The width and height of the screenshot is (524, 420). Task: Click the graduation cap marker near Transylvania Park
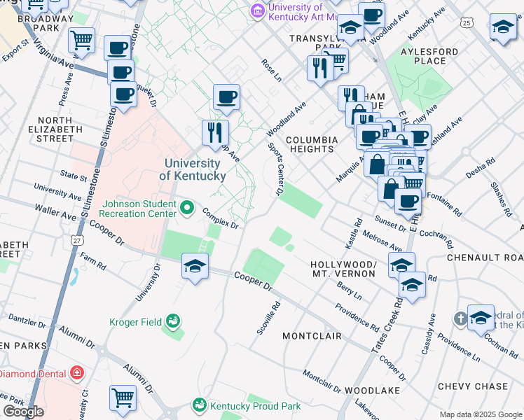tap(350, 28)
